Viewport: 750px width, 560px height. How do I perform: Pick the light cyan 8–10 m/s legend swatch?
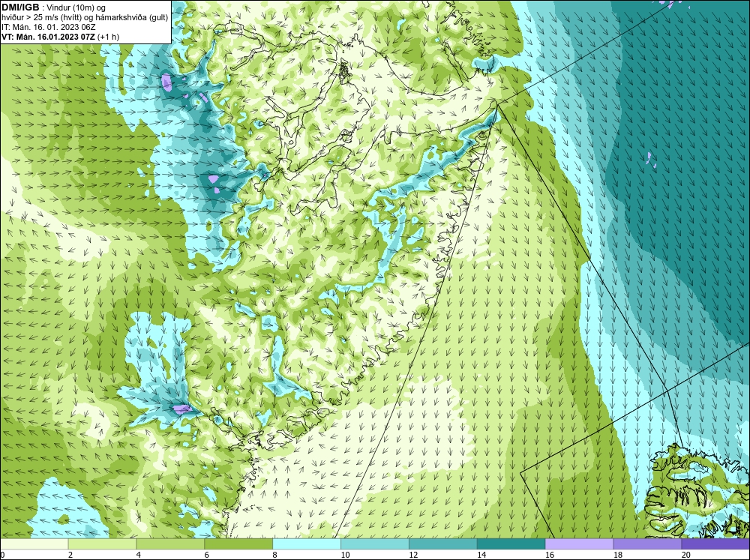coord(307,544)
